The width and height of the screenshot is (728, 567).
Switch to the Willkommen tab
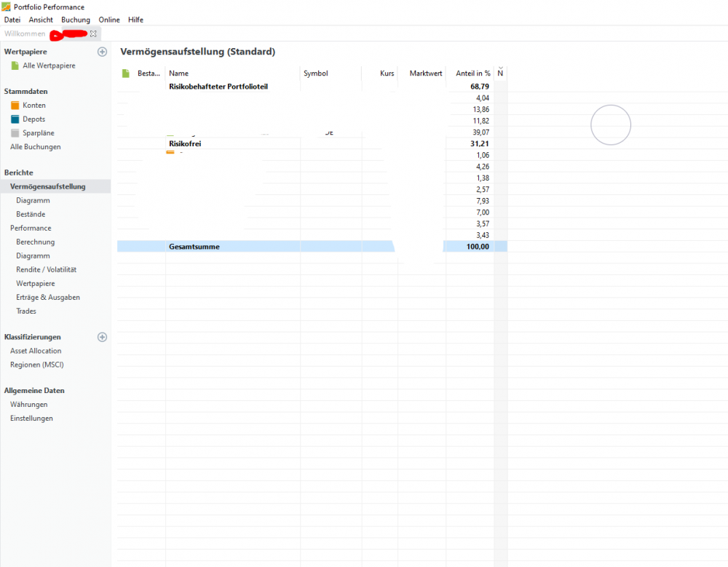point(25,33)
